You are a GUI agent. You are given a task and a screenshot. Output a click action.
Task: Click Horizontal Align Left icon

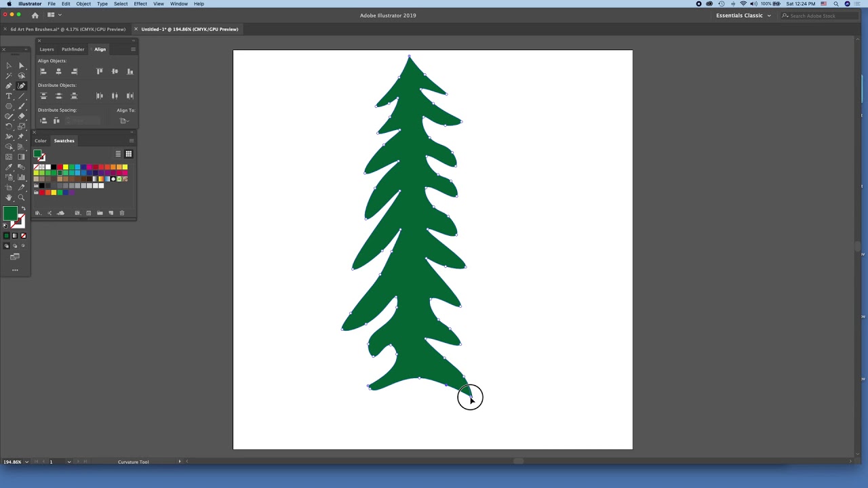pos(43,71)
